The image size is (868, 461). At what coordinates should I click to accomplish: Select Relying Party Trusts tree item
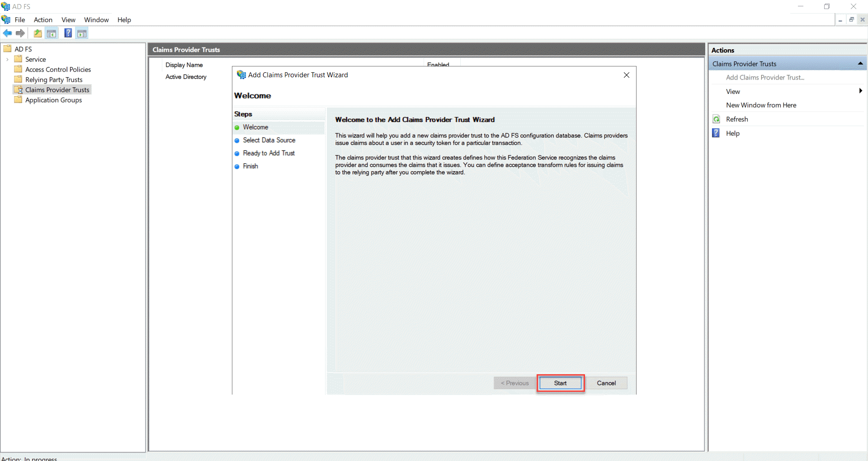pos(54,80)
